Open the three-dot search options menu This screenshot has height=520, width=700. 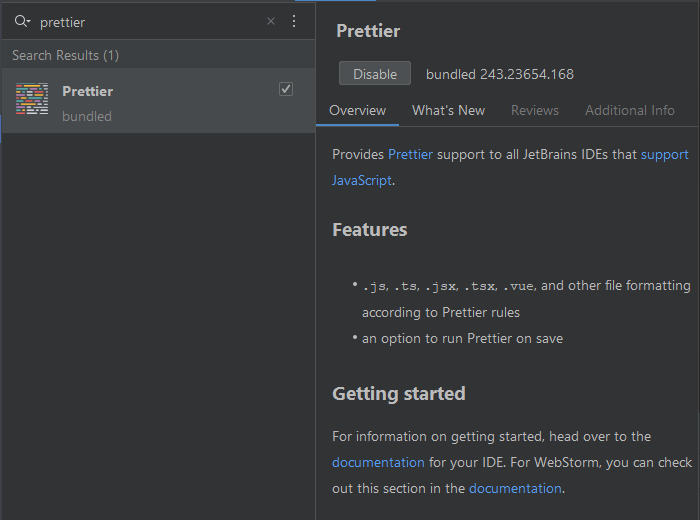pyautogui.click(x=293, y=21)
